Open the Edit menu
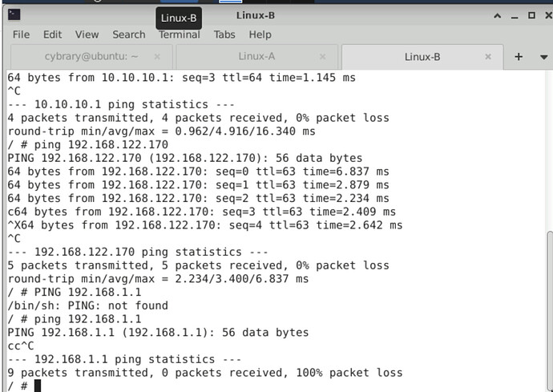 tap(53, 34)
